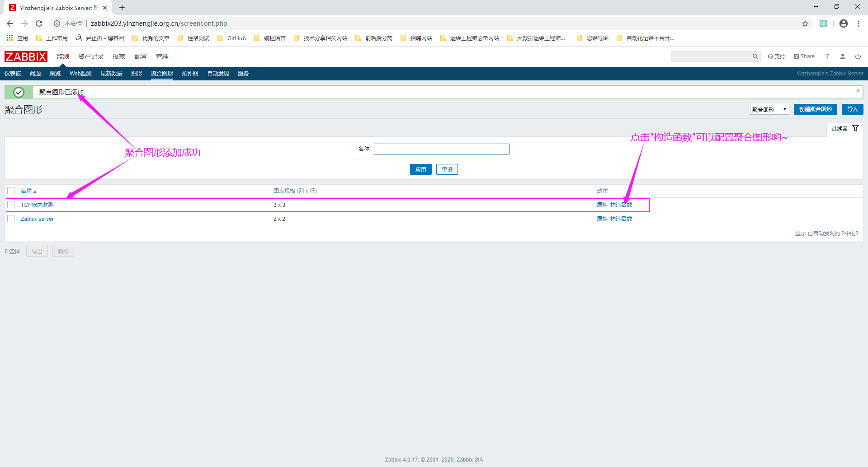Switch to 最新数据 submenu tab
The width and height of the screenshot is (868, 467).
click(111, 74)
